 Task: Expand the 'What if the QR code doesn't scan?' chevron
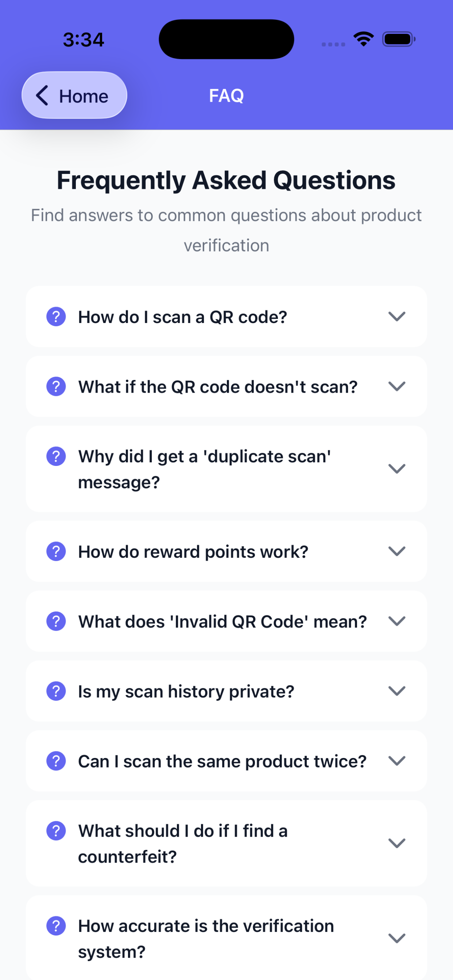pyautogui.click(x=397, y=386)
